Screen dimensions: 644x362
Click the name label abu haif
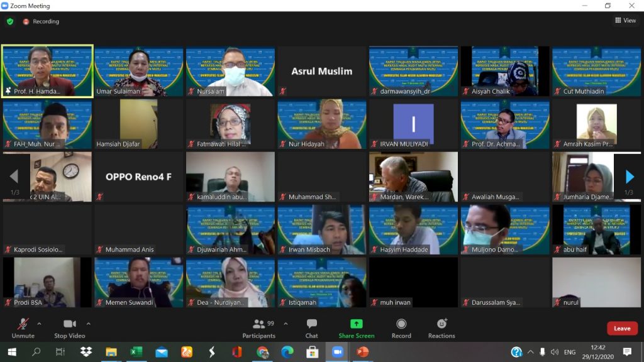tap(575, 250)
